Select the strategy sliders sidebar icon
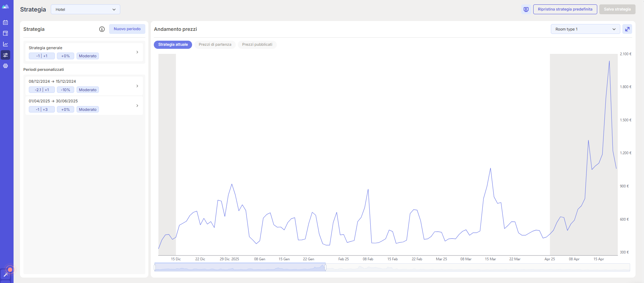 coord(5,55)
